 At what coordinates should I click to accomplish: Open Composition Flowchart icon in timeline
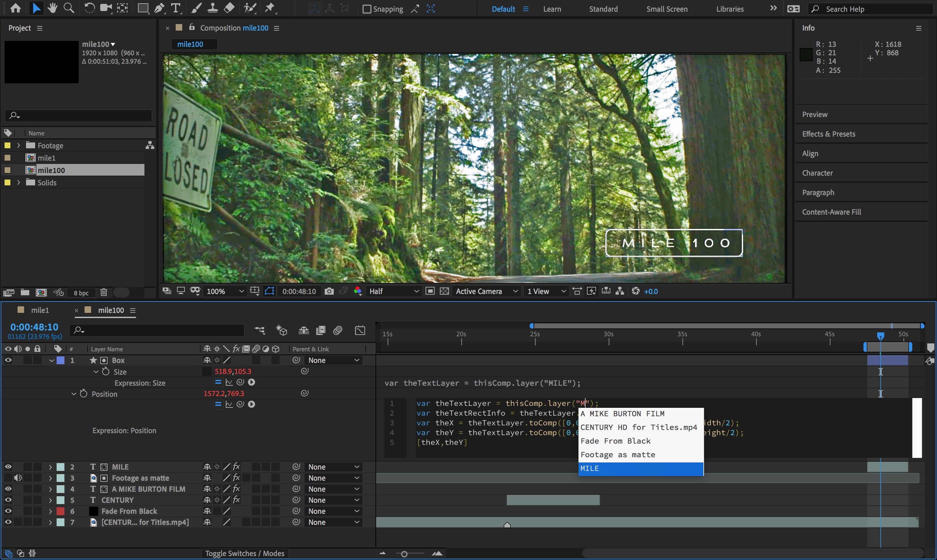pyautogui.click(x=260, y=330)
